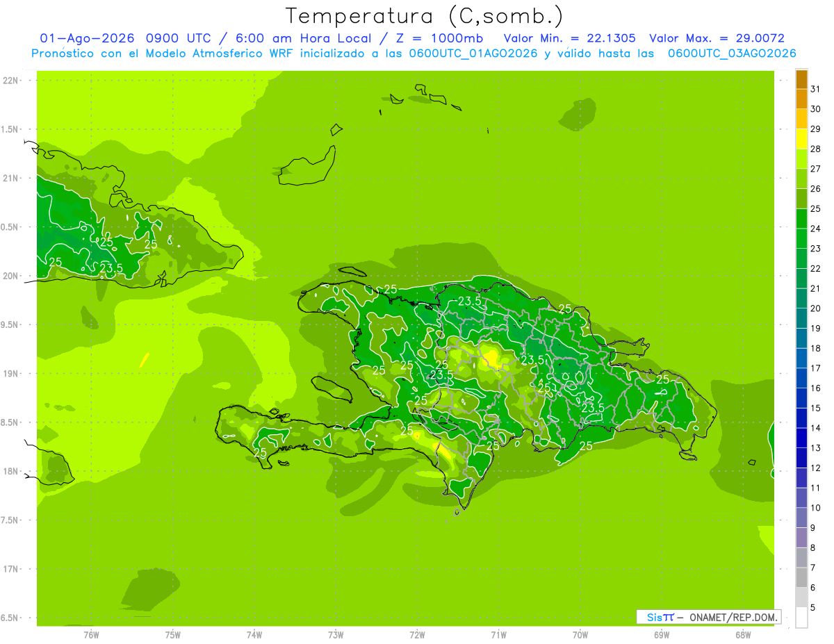Click the legend value label "28"
The image size is (834, 644).
816,149
